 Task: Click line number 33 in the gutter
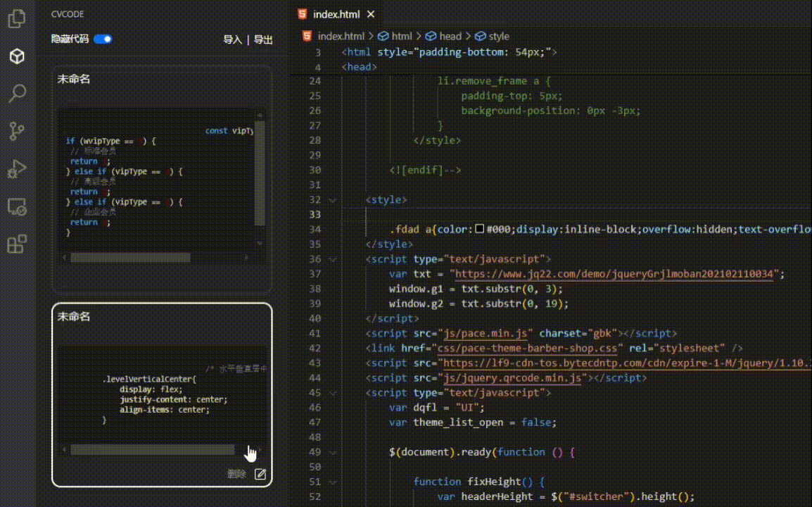(315, 215)
